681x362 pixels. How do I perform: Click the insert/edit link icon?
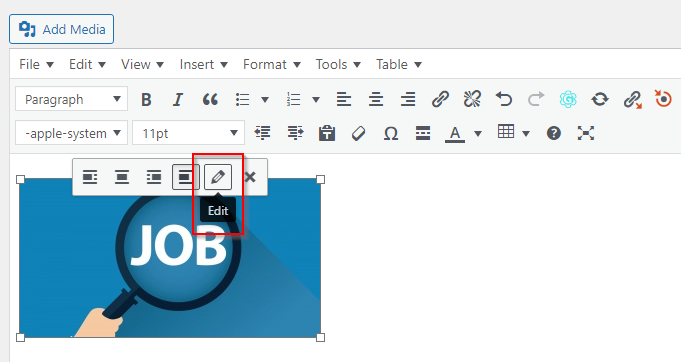coord(440,99)
